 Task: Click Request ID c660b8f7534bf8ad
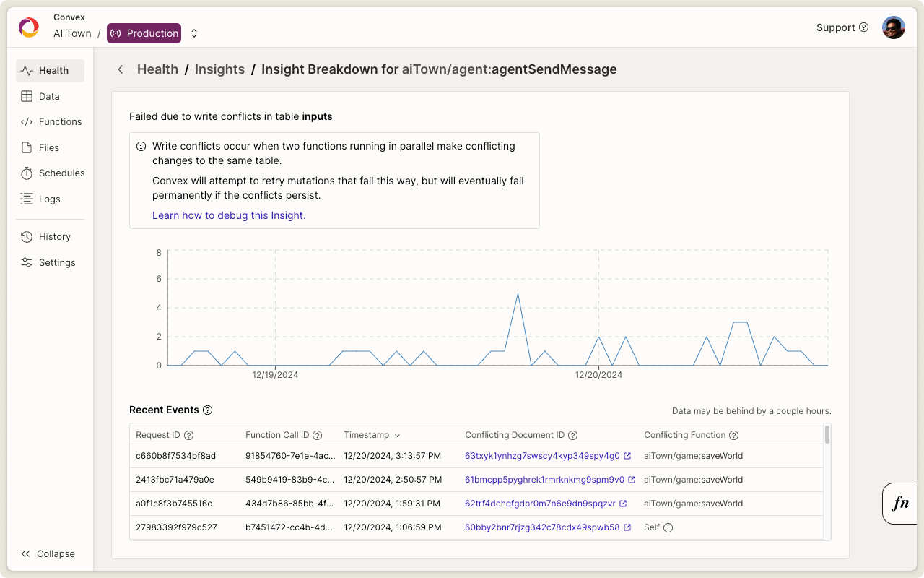[x=175, y=456]
